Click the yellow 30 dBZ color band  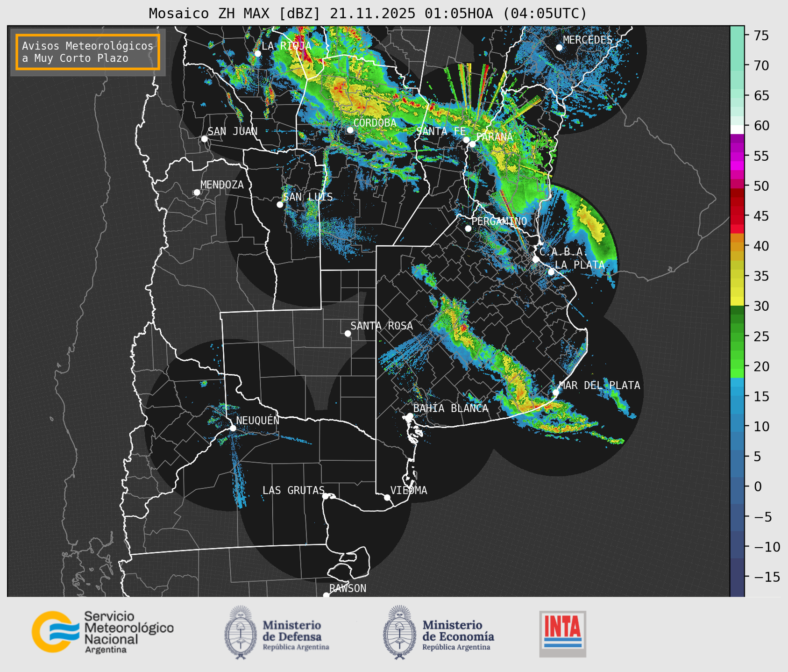tap(737, 301)
